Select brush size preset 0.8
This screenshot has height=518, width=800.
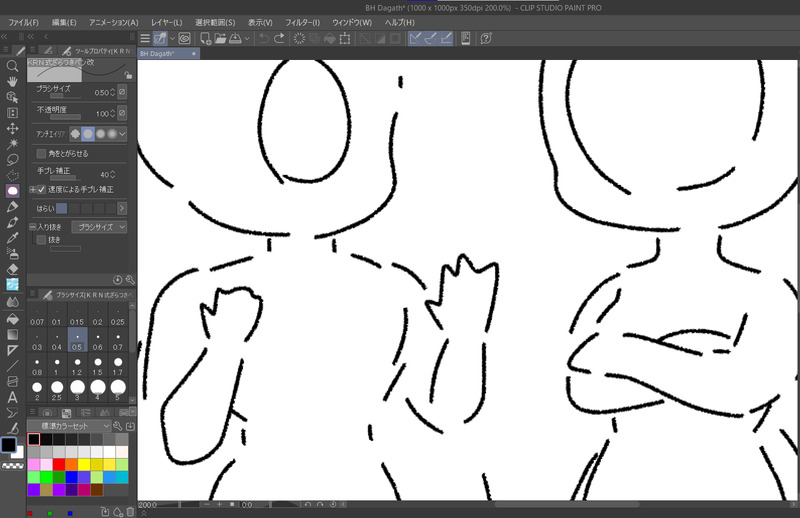click(x=37, y=366)
